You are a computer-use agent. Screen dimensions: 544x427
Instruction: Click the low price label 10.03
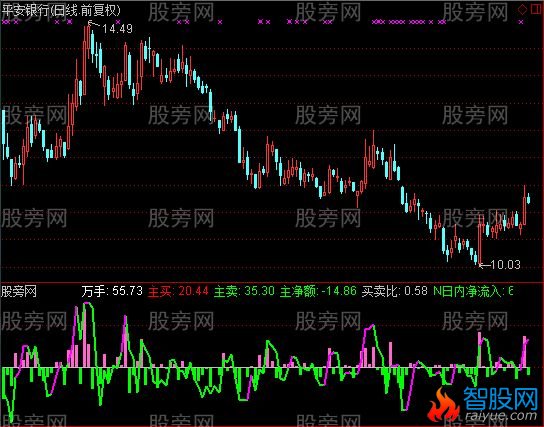(505, 265)
